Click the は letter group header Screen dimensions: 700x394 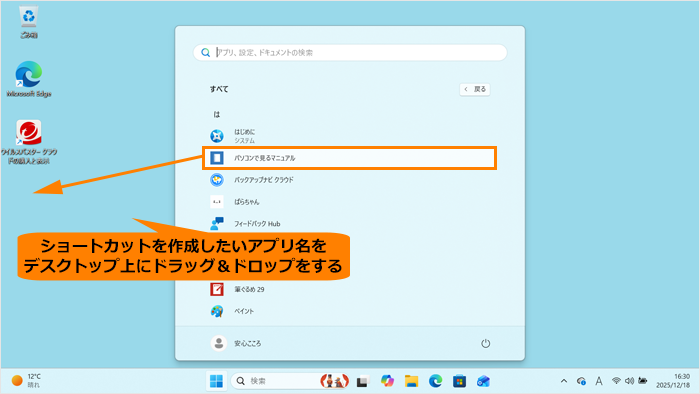point(217,115)
